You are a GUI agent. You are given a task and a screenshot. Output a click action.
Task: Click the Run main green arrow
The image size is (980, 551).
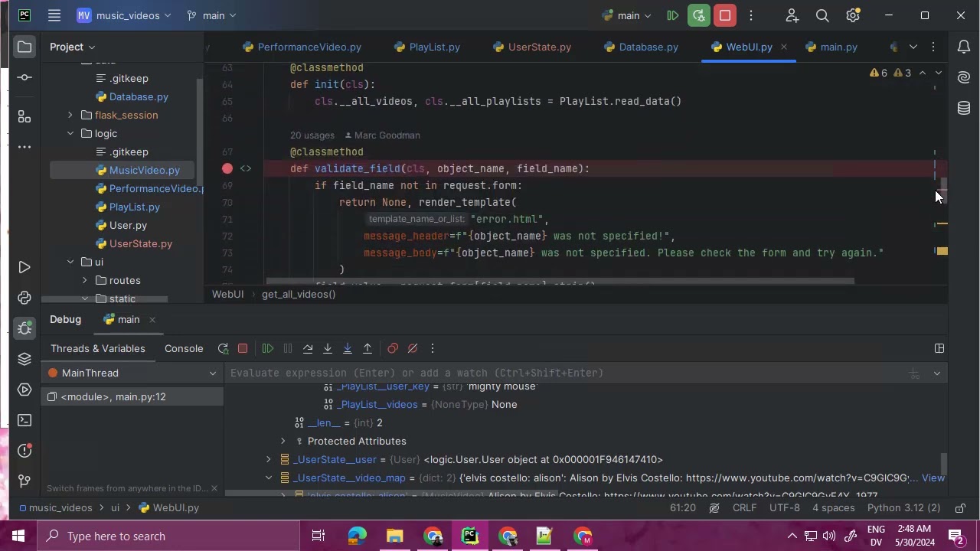pyautogui.click(x=673, y=15)
